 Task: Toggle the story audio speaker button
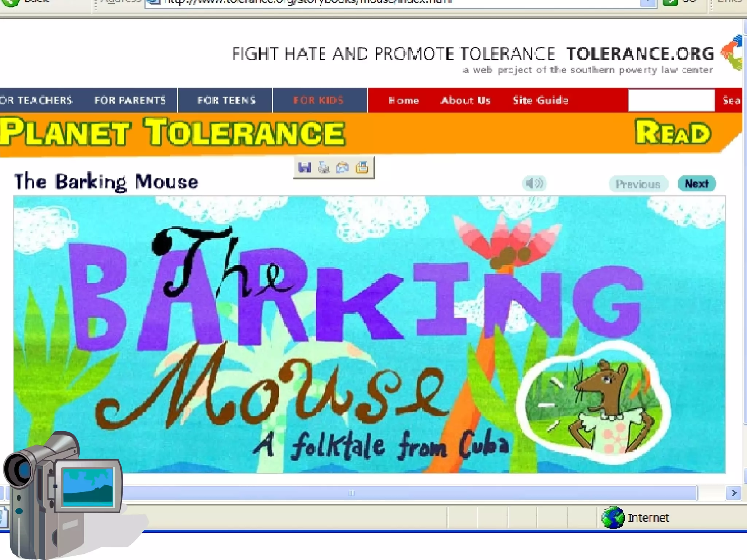click(534, 183)
